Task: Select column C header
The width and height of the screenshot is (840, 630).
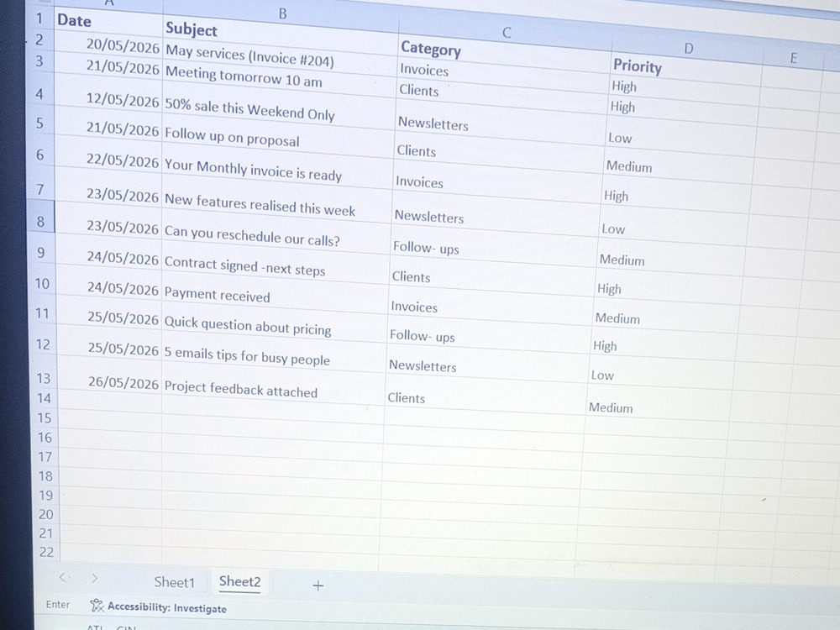Action: click(507, 33)
